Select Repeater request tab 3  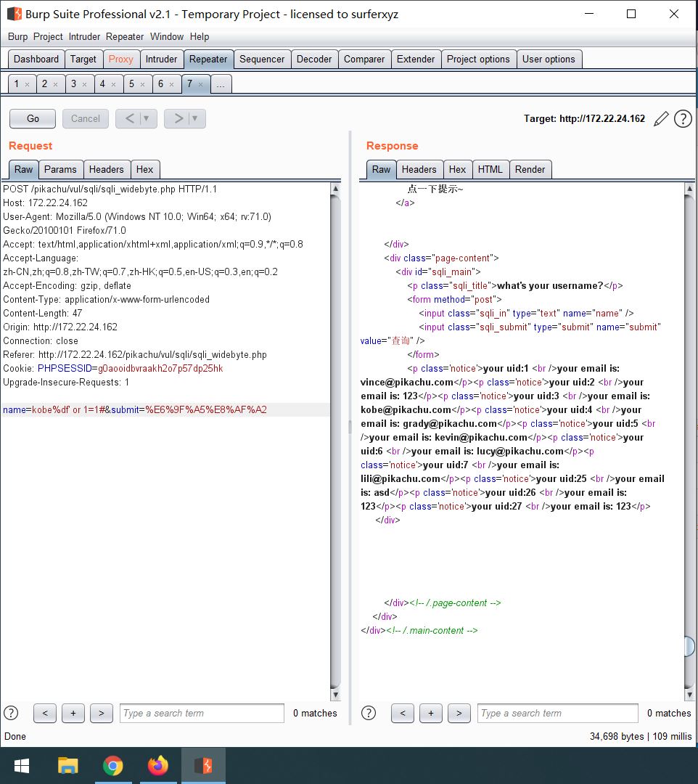pyautogui.click(x=73, y=83)
